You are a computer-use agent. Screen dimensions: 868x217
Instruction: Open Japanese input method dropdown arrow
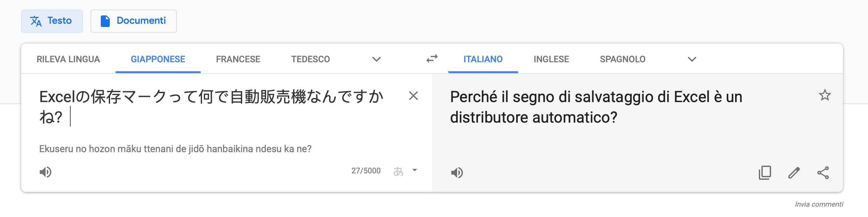click(x=415, y=170)
